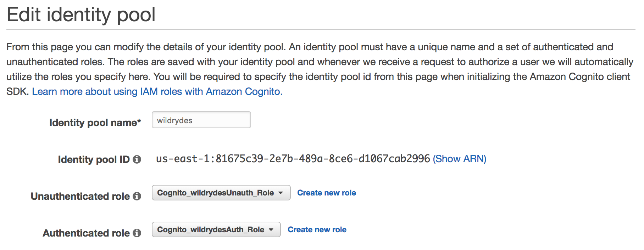Click the info icon next to Authenticated role
Viewport: 644px width, 250px height.
(x=137, y=233)
